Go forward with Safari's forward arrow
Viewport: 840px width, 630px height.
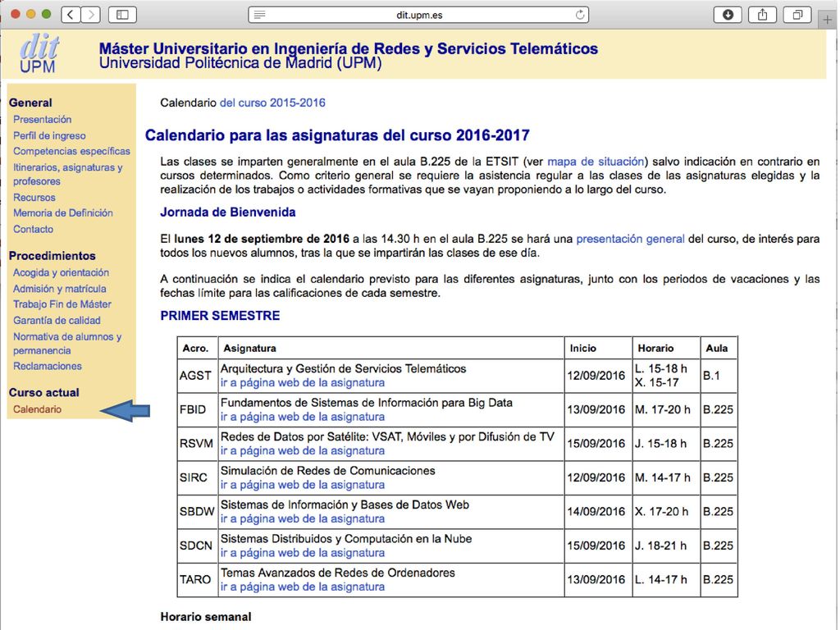[x=91, y=15]
